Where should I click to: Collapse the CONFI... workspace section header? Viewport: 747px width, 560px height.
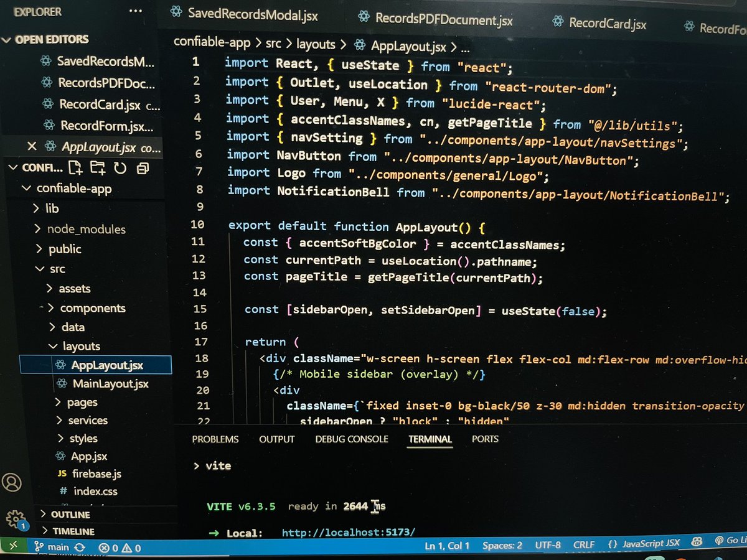[12, 168]
